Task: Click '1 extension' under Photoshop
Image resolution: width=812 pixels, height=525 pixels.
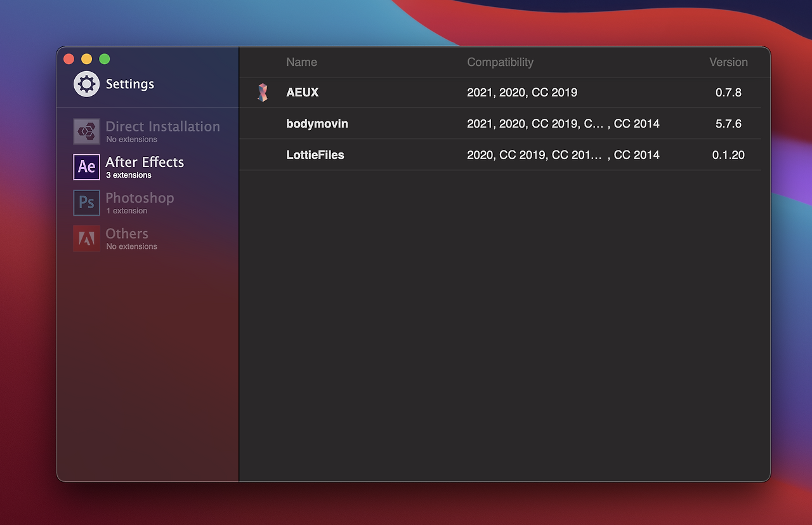Action: pyautogui.click(x=127, y=211)
